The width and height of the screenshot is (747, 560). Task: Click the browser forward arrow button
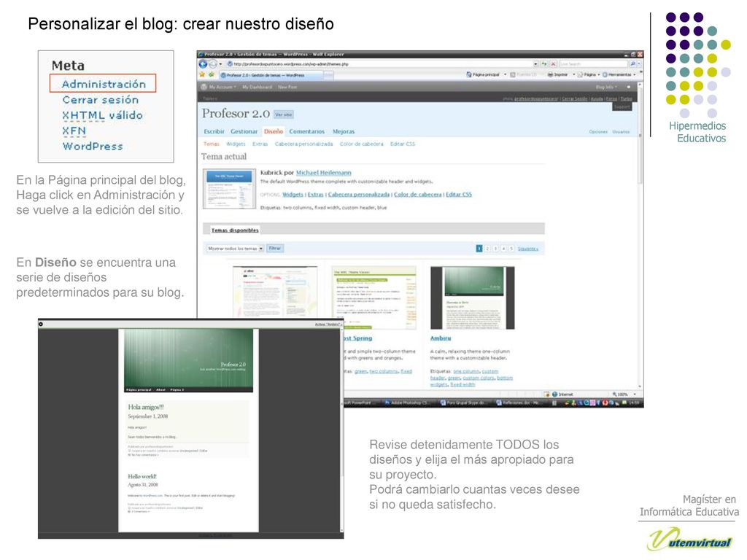pos(212,64)
